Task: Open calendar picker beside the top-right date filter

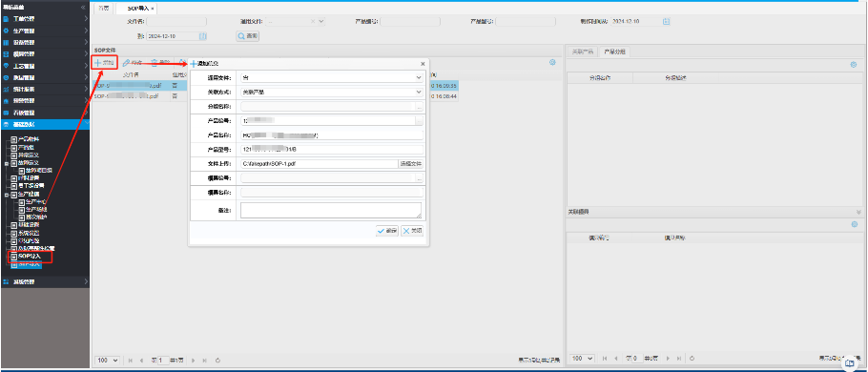Action: [667, 21]
